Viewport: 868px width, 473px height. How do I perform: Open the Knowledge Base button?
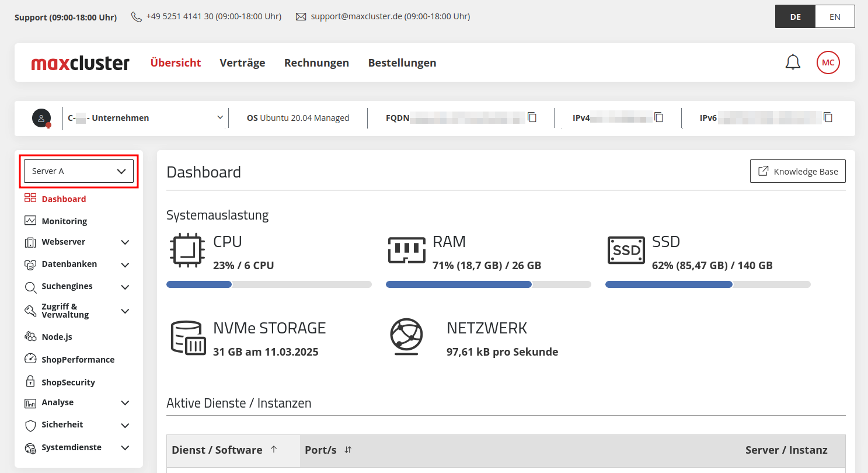(797, 171)
